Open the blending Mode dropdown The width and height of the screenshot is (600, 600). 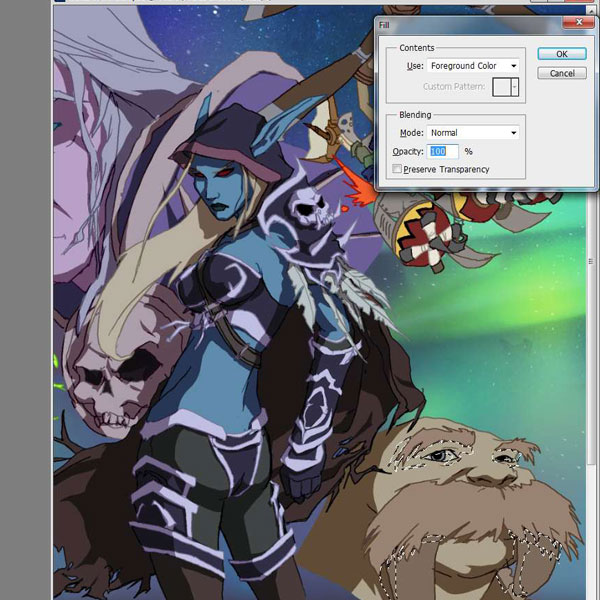pyautogui.click(x=473, y=133)
